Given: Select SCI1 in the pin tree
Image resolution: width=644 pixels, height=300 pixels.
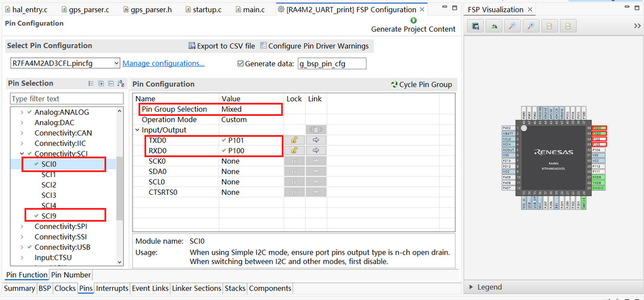Looking at the screenshot, I should [x=49, y=175].
